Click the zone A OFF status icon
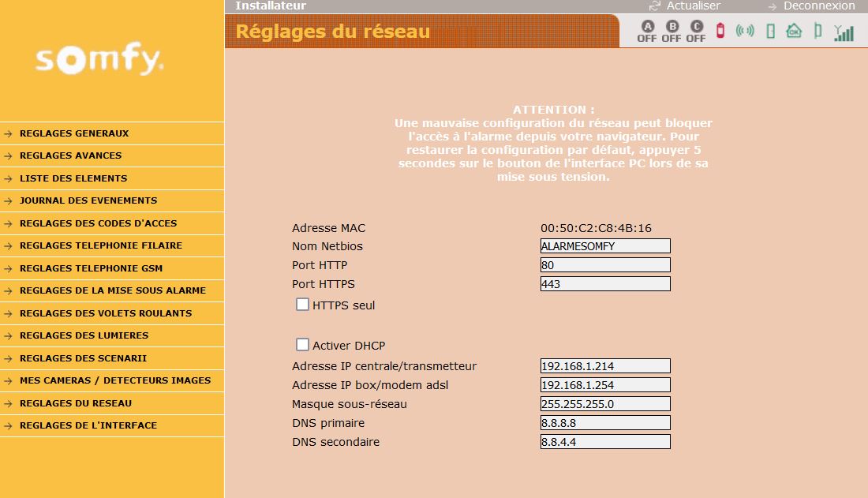This screenshot has width=868, height=498. click(647, 32)
